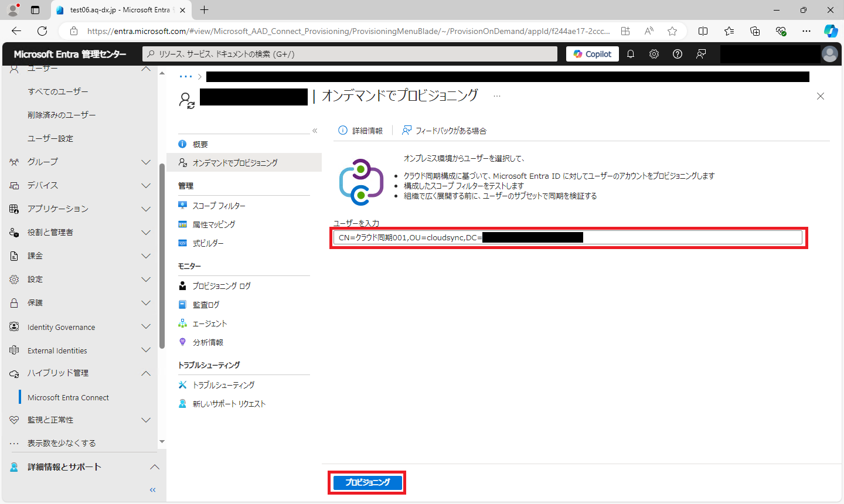The image size is (844, 504).
Task: Expand Identity Governance section chevron
Action: pos(146,326)
